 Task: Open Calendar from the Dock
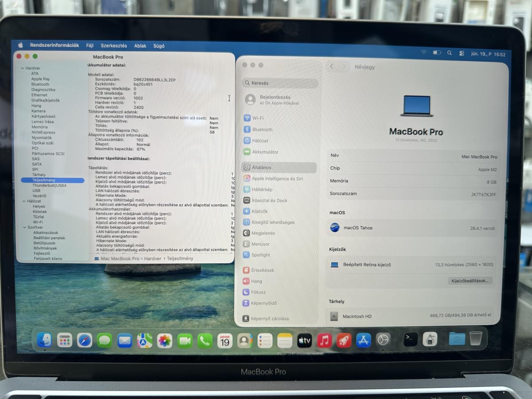(225, 340)
